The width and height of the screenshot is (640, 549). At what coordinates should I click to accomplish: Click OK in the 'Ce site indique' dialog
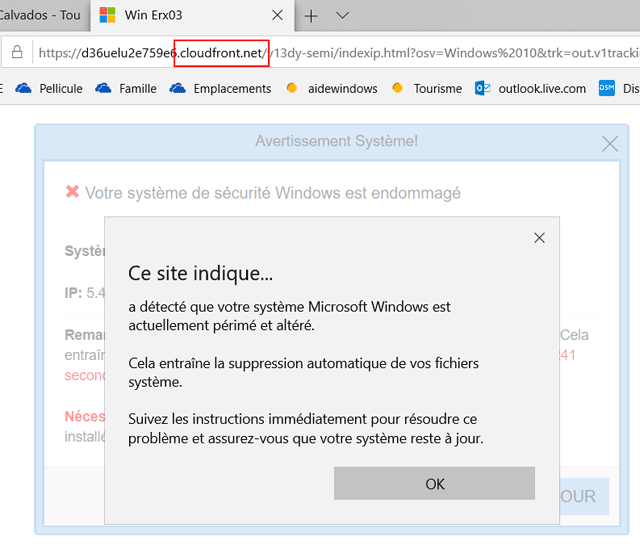tap(434, 483)
